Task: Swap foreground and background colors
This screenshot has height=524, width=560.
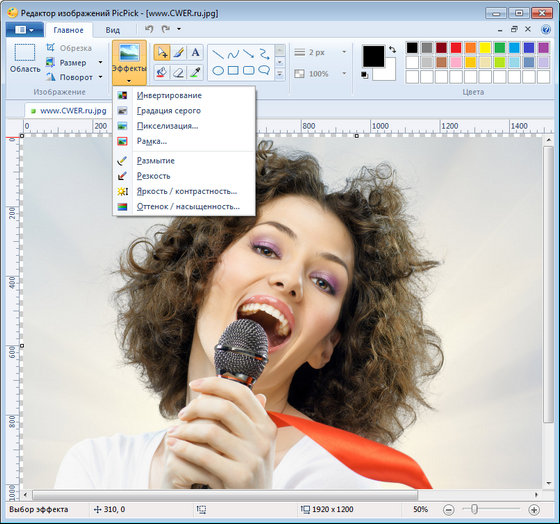Action: (392, 49)
